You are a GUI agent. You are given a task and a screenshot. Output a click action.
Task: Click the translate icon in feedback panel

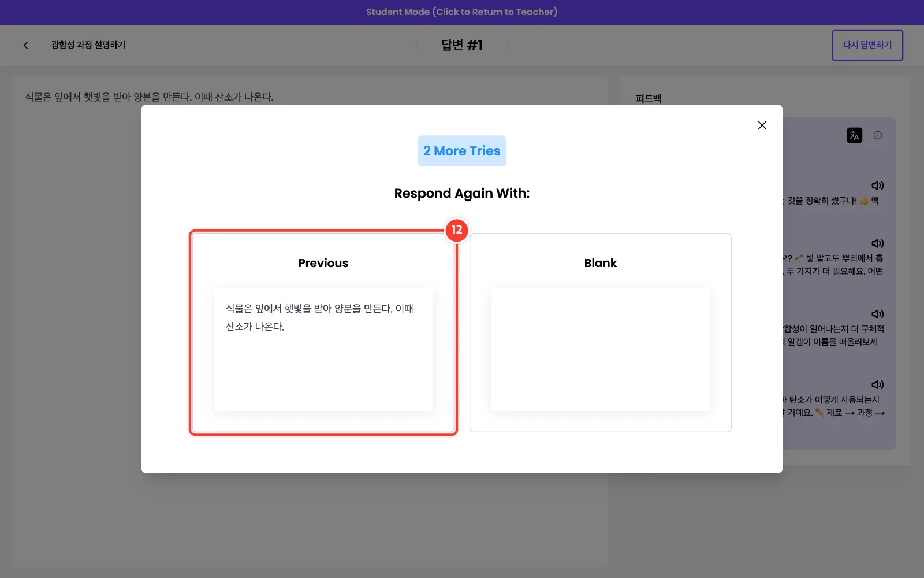tap(855, 135)
